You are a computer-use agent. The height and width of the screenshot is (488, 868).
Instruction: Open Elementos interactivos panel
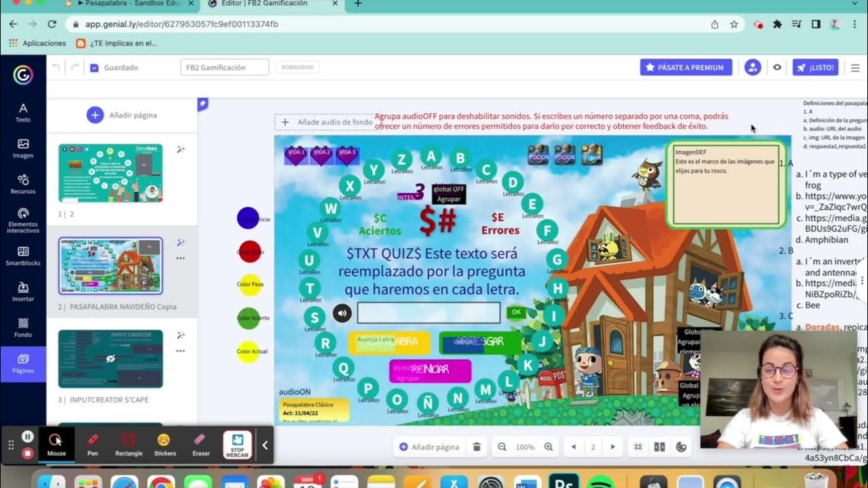tap(23, 221)
